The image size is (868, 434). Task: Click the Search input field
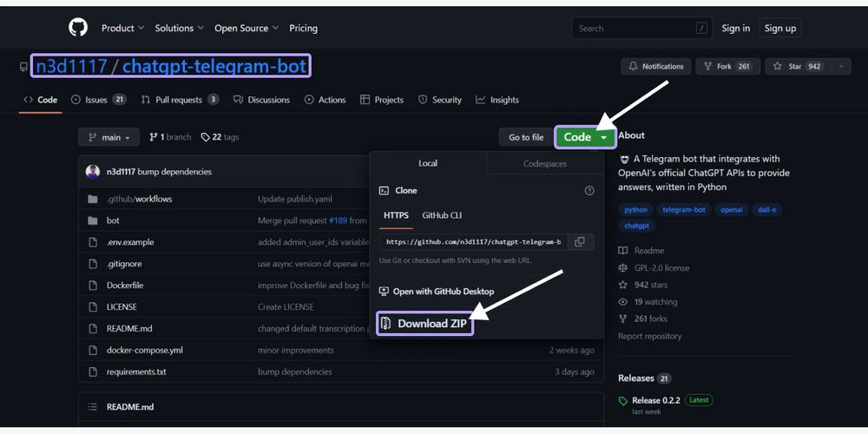click(x=634, y=29)
